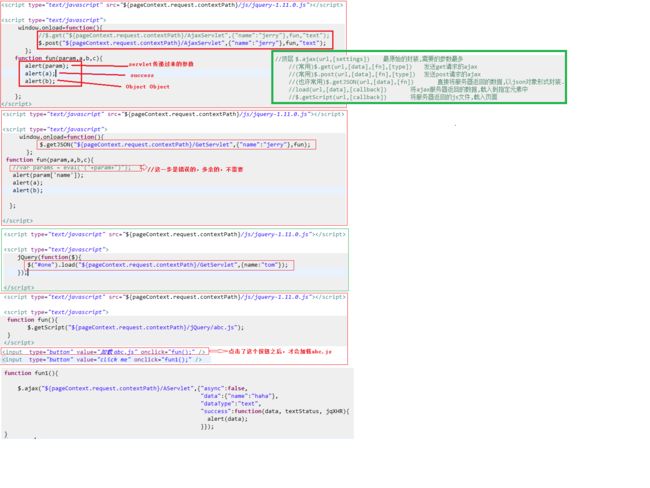Click the commented 'var params = eval' line
This screenshot has height=488, width=650.
pos(71,168)
